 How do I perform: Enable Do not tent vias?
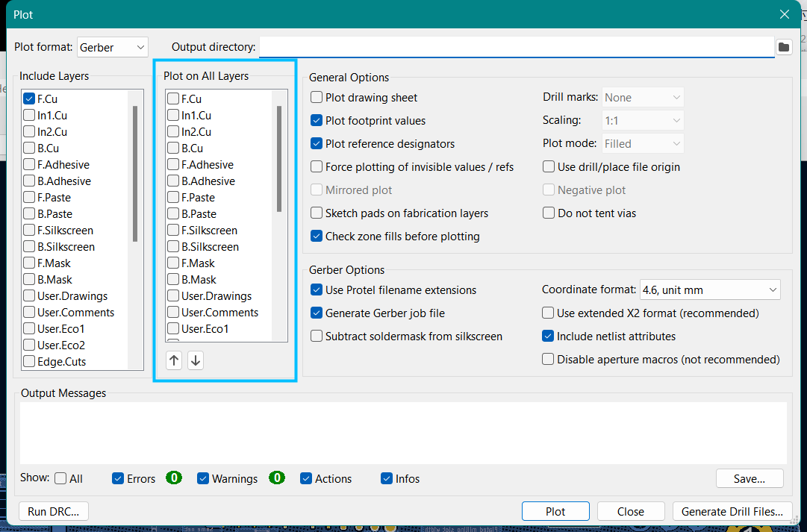(x=549, y=213)
